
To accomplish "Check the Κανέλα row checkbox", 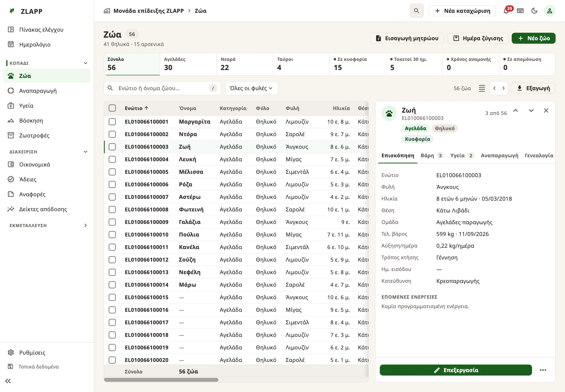I will pos(112,247).
